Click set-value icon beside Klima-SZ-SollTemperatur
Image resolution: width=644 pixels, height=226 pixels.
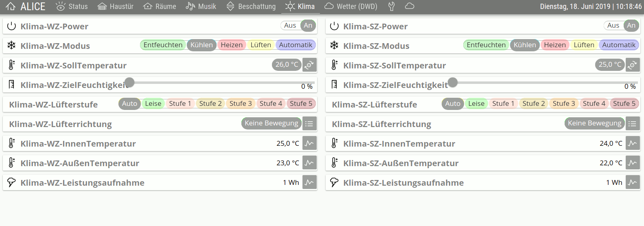(633, 65)
